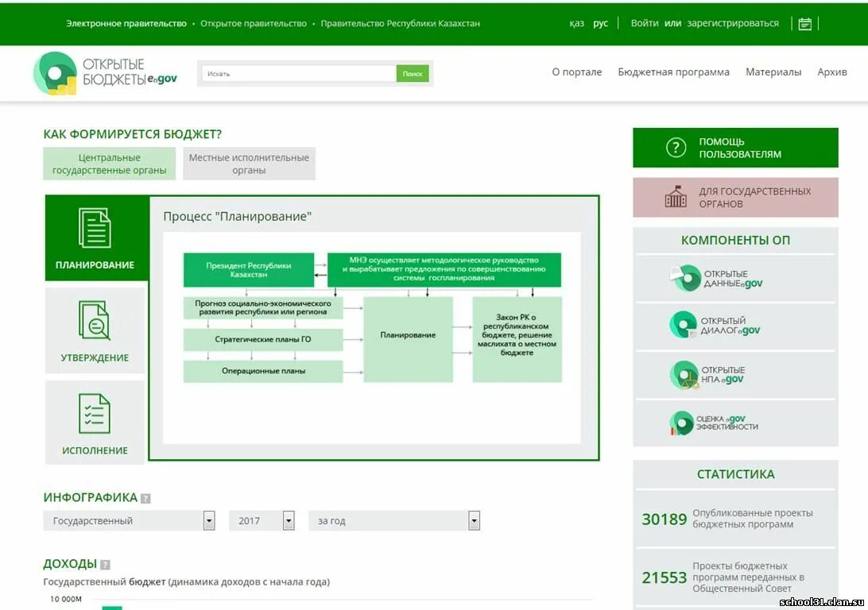Viewport: 868px width, 610px height.
Task: Click Компоненты ОП heading
Action: coord(736,240)
